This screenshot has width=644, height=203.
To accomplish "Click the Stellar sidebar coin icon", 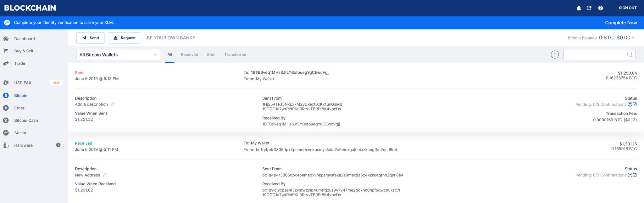I will 6,133.
